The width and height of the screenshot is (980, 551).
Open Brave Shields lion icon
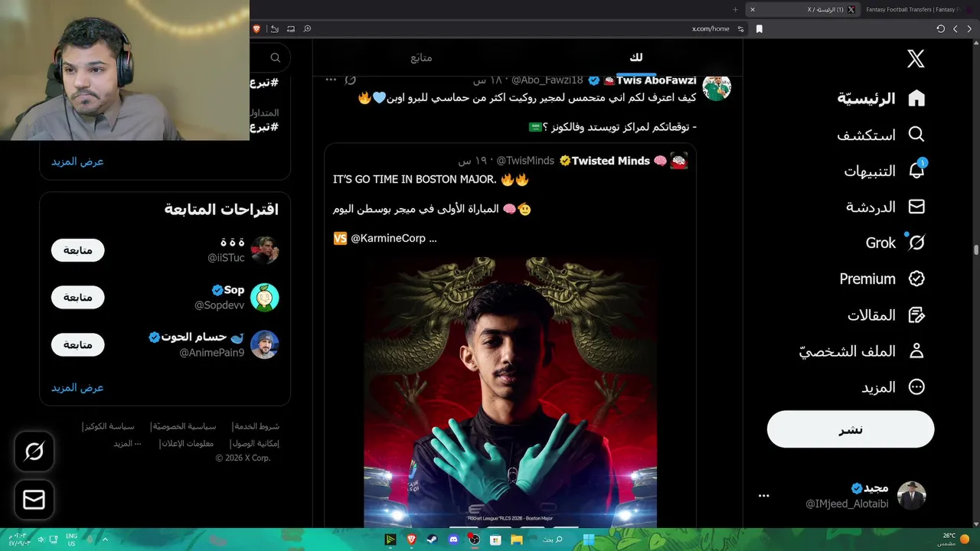(x=256, y=28)
